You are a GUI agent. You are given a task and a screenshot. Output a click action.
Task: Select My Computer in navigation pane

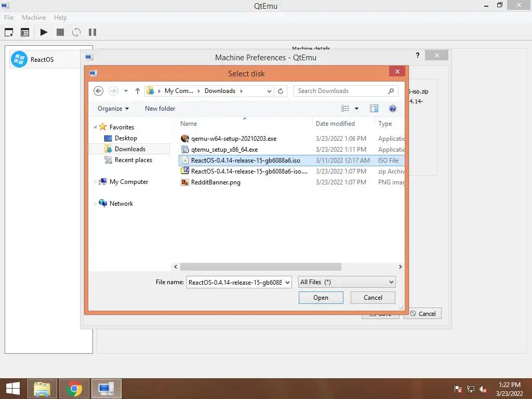pos(129,182)
